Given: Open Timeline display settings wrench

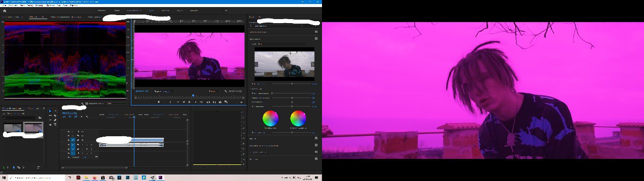Looking at the screenshot, I should tap(87, 117).
